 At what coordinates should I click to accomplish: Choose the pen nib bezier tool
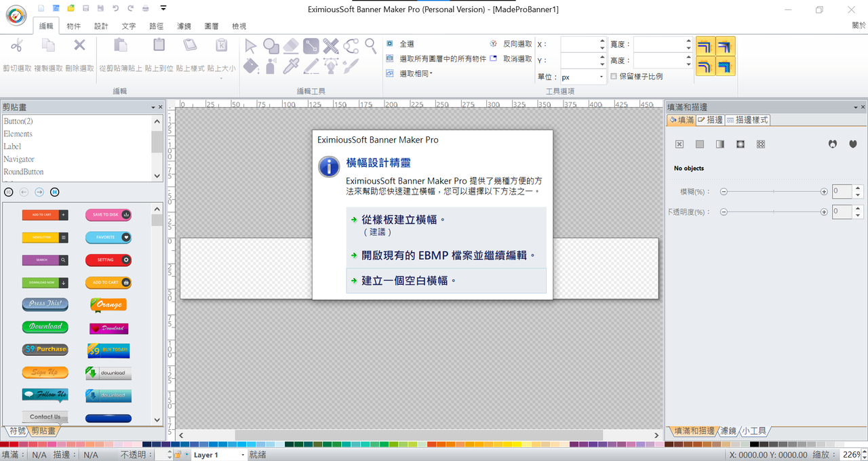click(331, 66)
